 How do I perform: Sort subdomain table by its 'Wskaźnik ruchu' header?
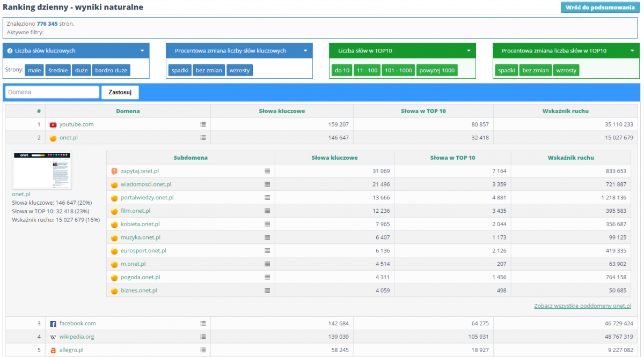click(x=571, y=158)
